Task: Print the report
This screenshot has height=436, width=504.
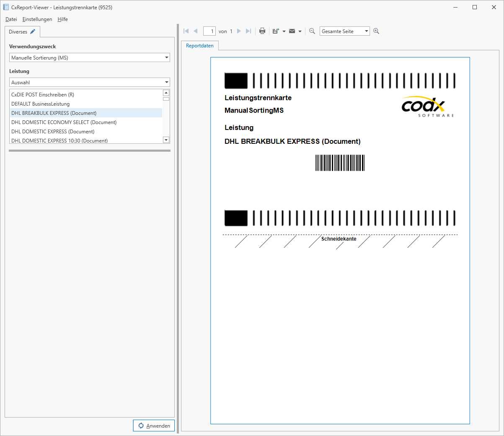Action: pyautogui.click(x=262, y=31)
